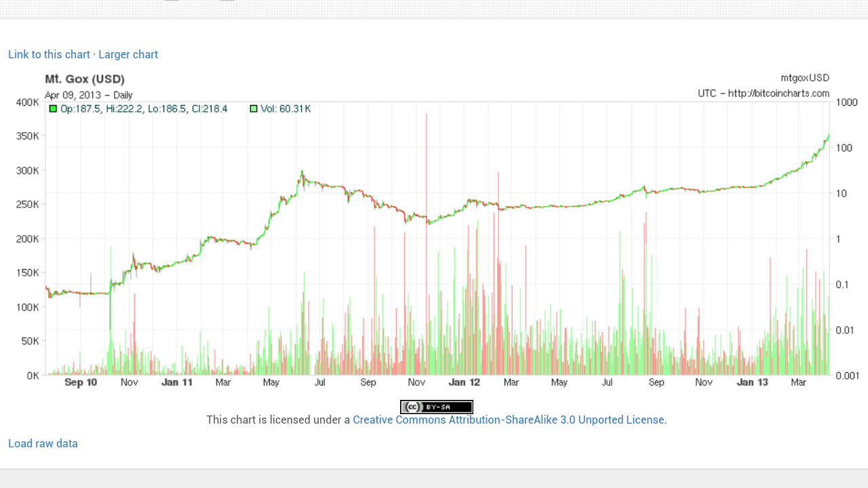Click the 'Sep 10' x-axis label

click(81, 382)
